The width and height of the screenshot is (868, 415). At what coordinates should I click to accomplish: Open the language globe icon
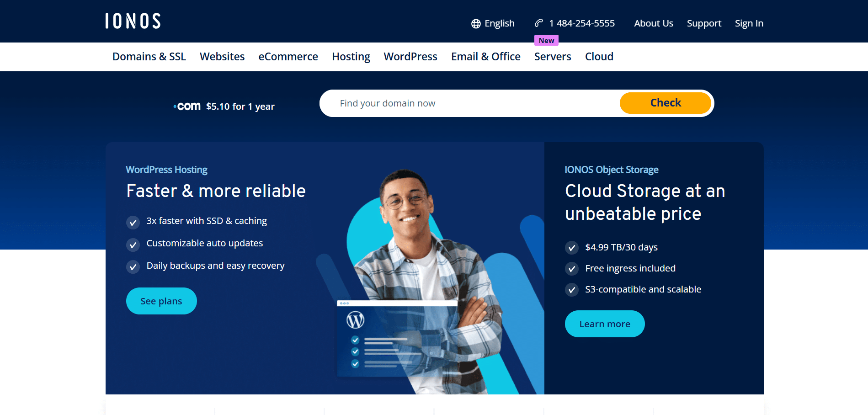coord(476,23)
